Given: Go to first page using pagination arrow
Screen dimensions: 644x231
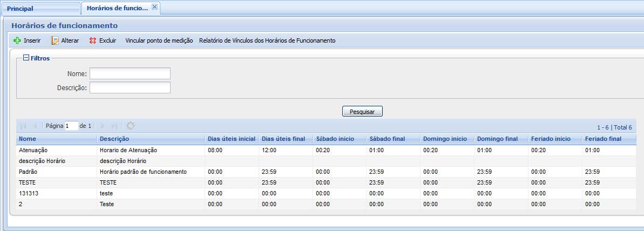Looking at the screenshot, I should tap(23, 126).
